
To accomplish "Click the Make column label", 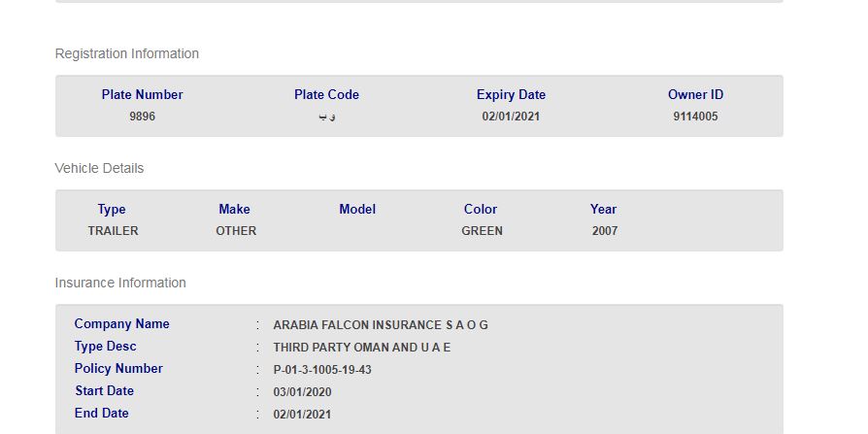I will coord(234,210).
